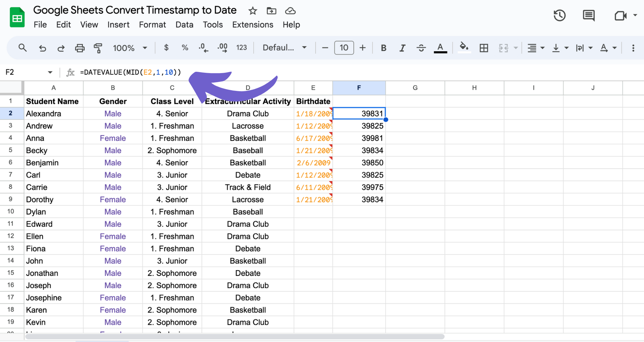Open the Extensions menu

point(253,24)
